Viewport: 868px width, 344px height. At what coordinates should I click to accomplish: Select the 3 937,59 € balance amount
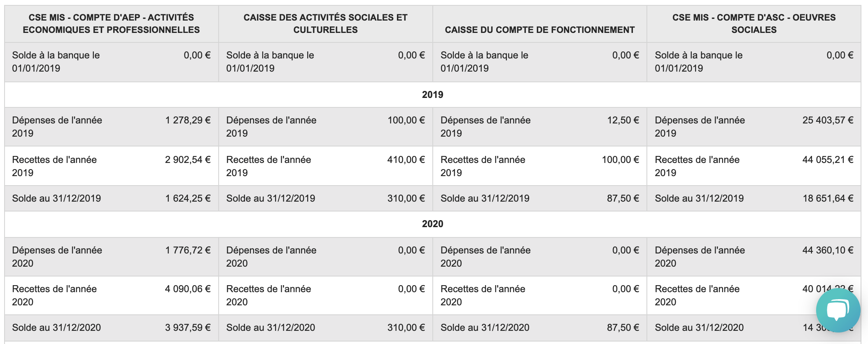pyautogui.click(x=188, y=328)
